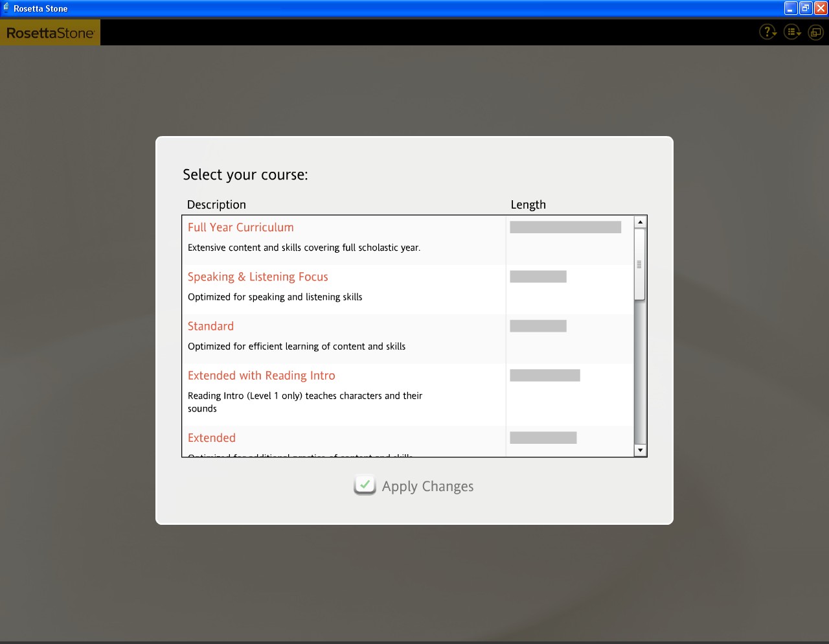Screen dimensions: 829x644
Task: Click the course list scrollbar thumb
Action: pyautogui.click(x=640, y=264)
